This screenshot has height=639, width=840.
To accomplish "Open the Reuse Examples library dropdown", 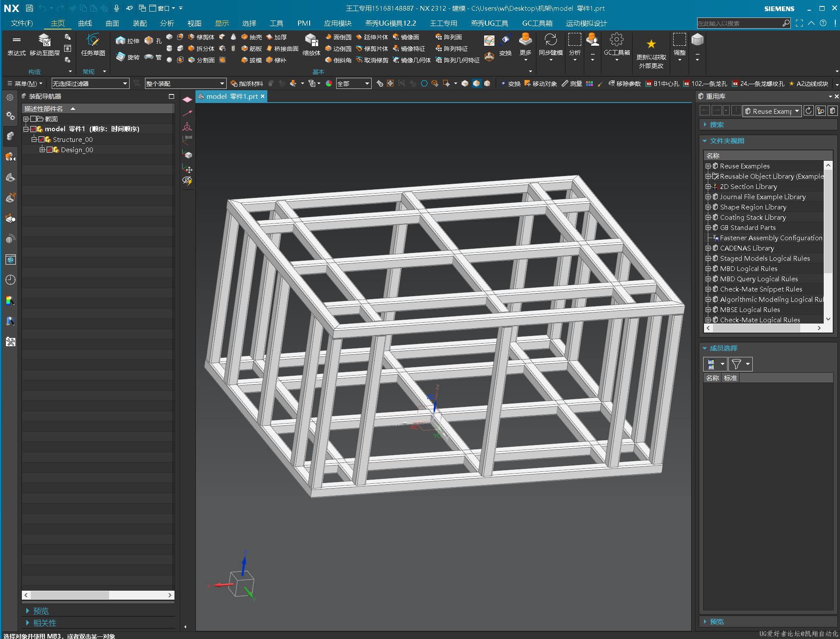I will point(772,111).
